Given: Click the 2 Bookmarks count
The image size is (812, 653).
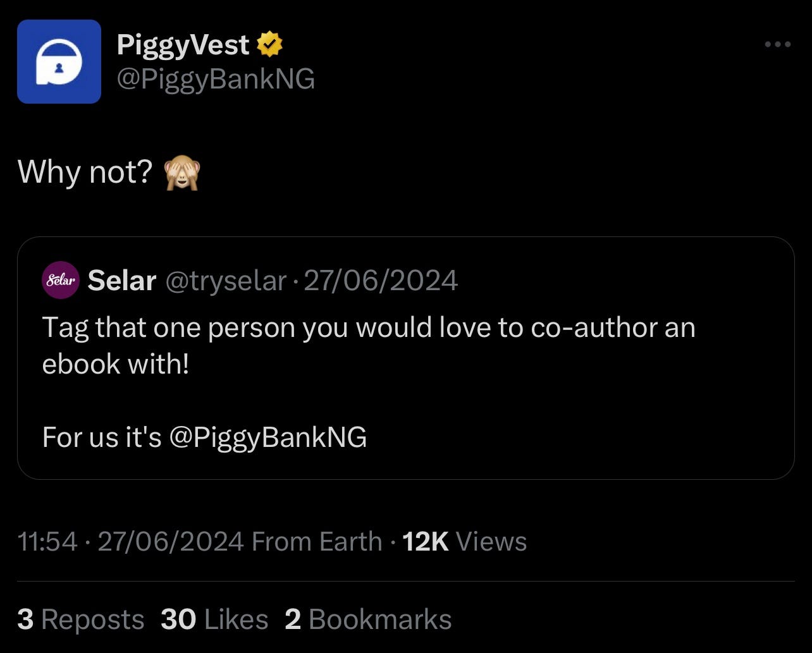Looking at the screenshot, I should point(369,619).
